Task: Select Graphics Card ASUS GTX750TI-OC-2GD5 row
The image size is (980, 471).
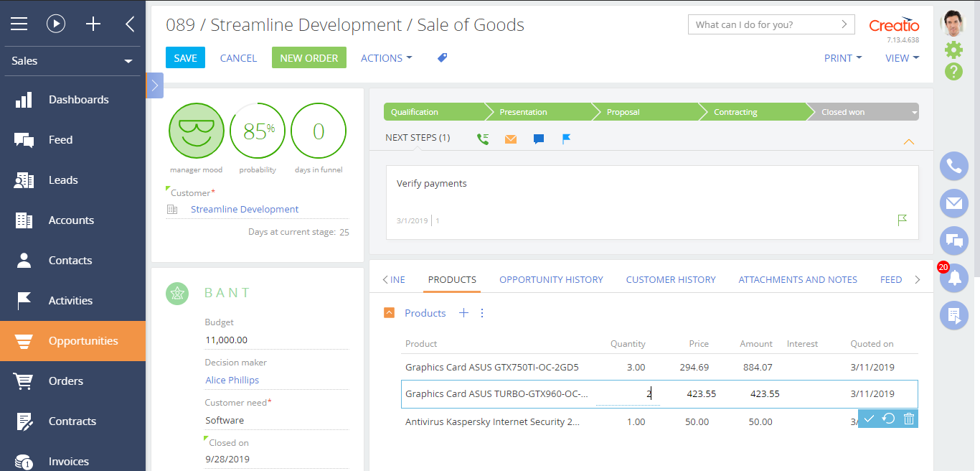Action: pos(659,367)
